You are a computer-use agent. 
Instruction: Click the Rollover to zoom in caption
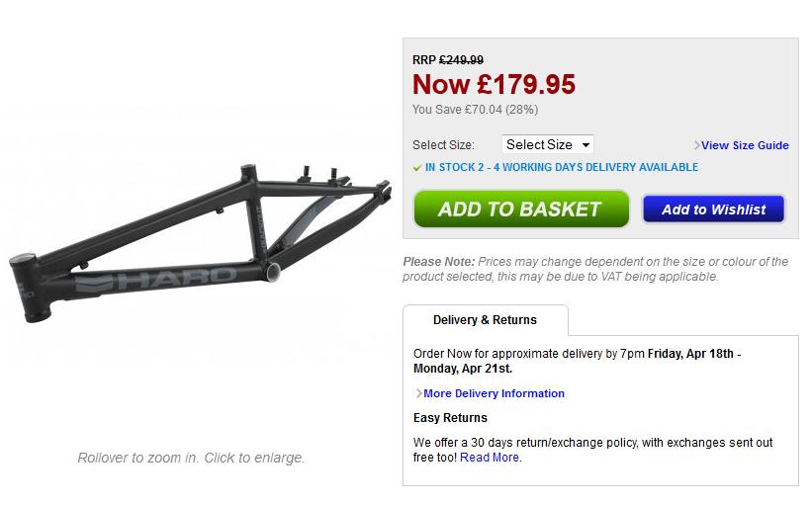coord(191,458)
